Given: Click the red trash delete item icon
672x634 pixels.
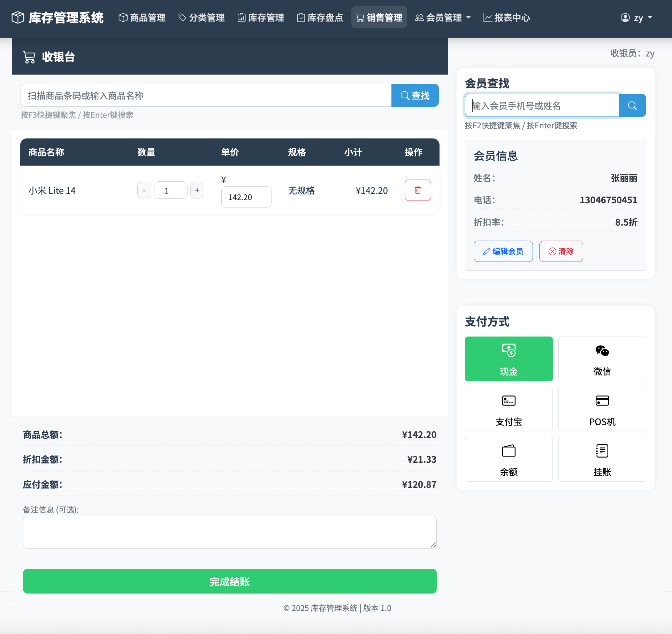Looking at the screenshot, I should (x=418, y=190).
